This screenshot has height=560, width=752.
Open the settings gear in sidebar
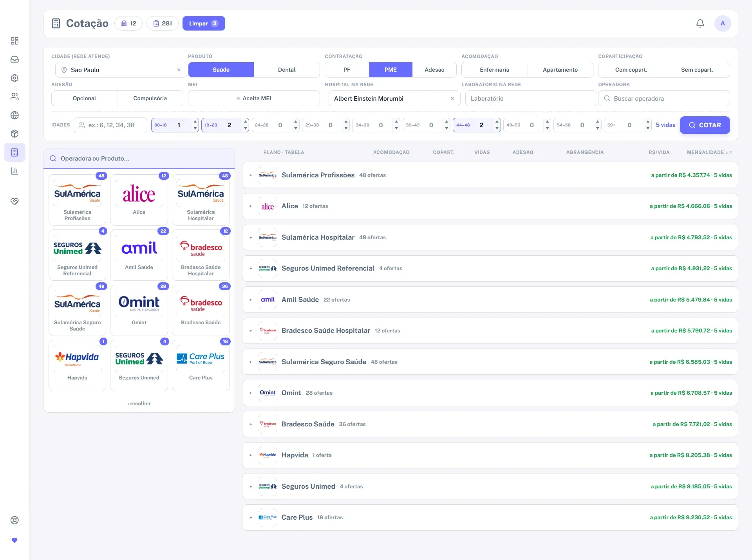pos(14,78)
